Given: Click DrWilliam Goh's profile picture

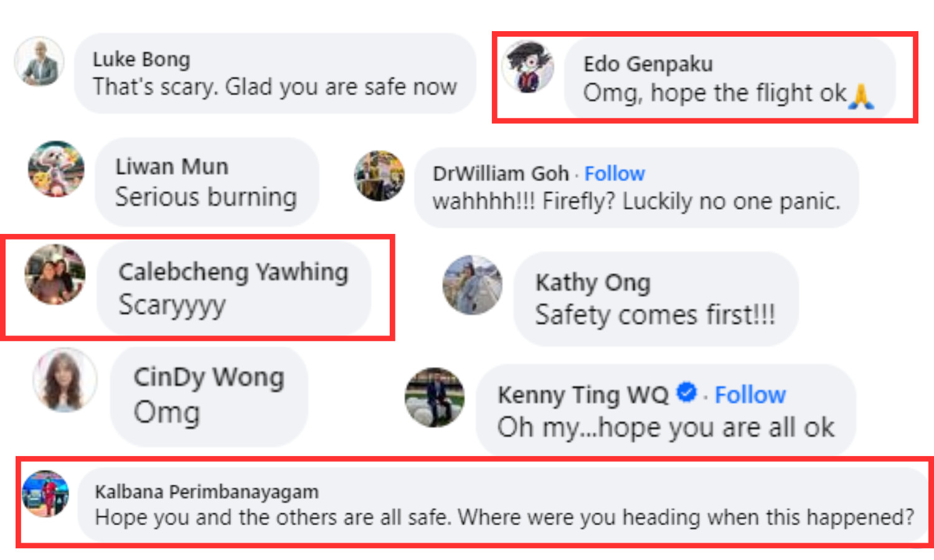Looking at the screenshot, I should (x=379, y=175).
